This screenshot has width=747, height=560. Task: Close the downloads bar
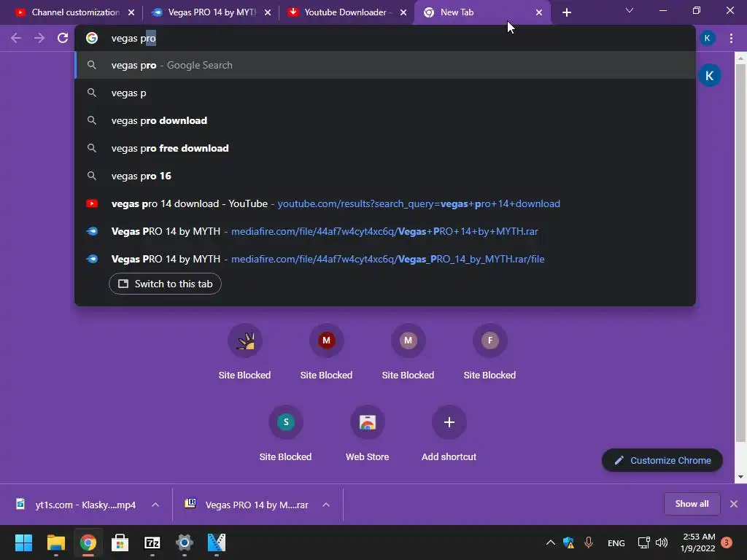[x=734, y=504]
